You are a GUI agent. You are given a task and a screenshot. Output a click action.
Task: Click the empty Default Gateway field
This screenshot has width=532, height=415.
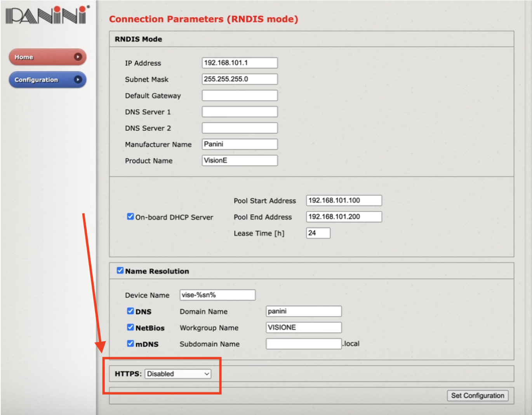(240, 96)
